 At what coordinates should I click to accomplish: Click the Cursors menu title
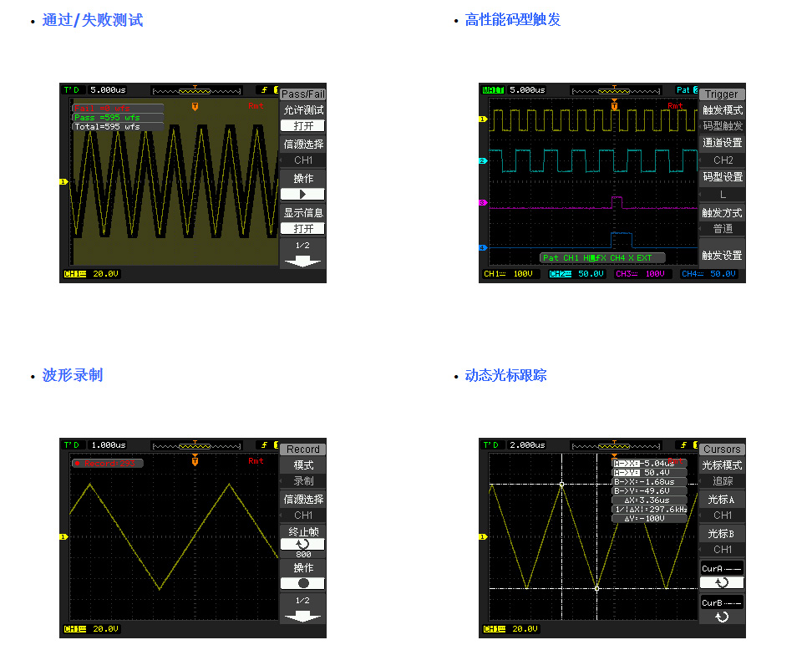[722, 449]
